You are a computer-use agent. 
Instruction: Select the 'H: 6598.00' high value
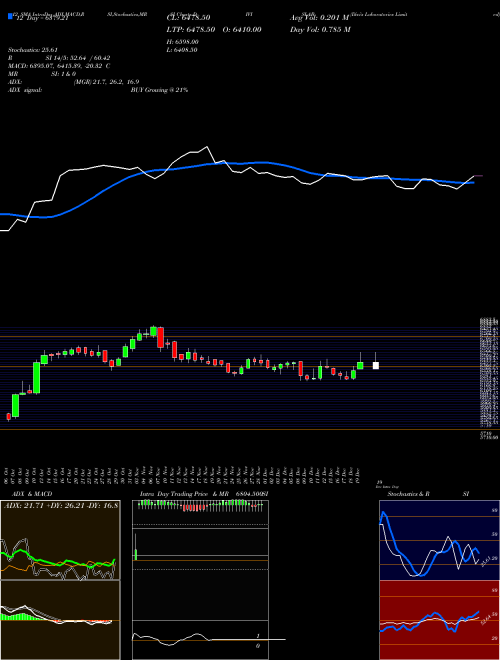click(183, 42)
